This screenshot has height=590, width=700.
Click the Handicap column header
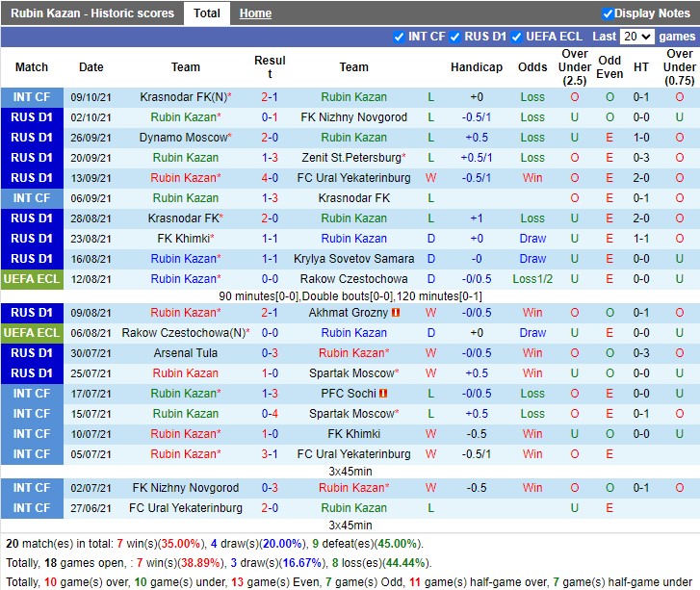click(x=477, y=67)
